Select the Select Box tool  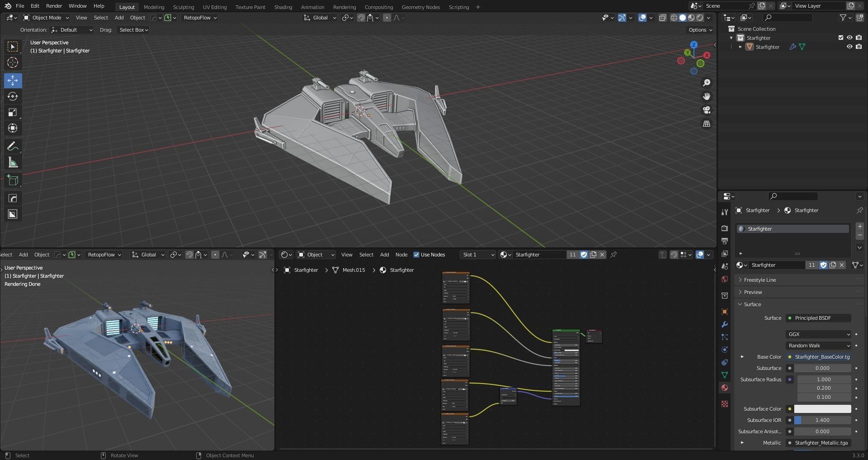13,47
